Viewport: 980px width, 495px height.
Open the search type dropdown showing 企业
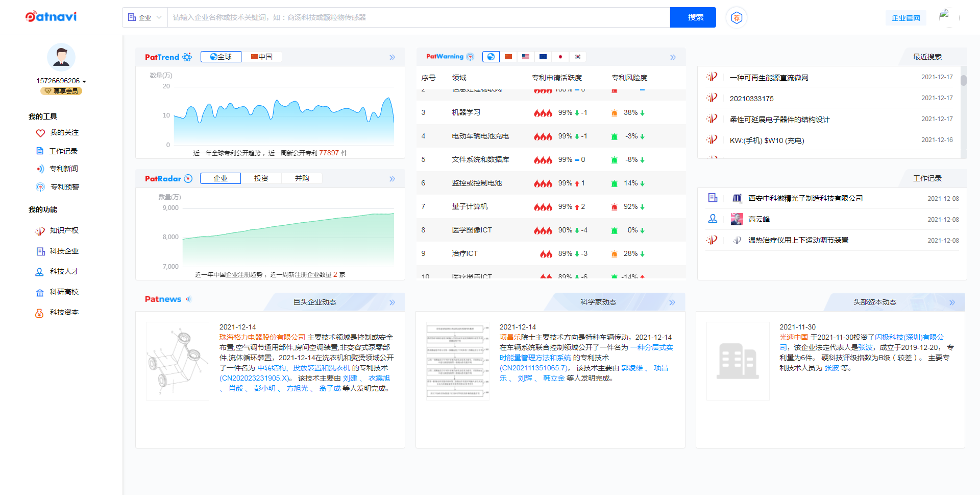(x=144, y=17)
